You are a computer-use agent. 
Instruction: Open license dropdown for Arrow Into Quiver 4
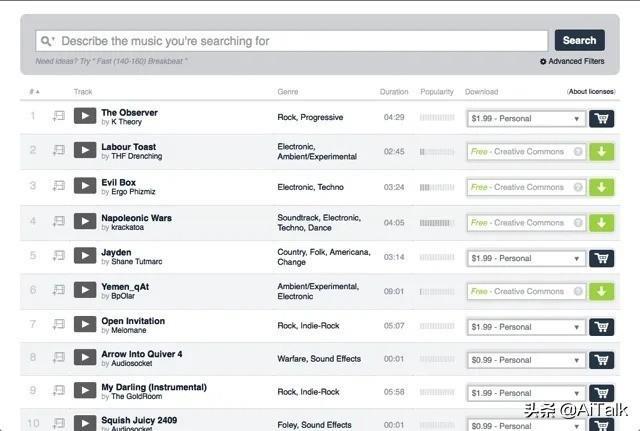click(x=526, y=360)
